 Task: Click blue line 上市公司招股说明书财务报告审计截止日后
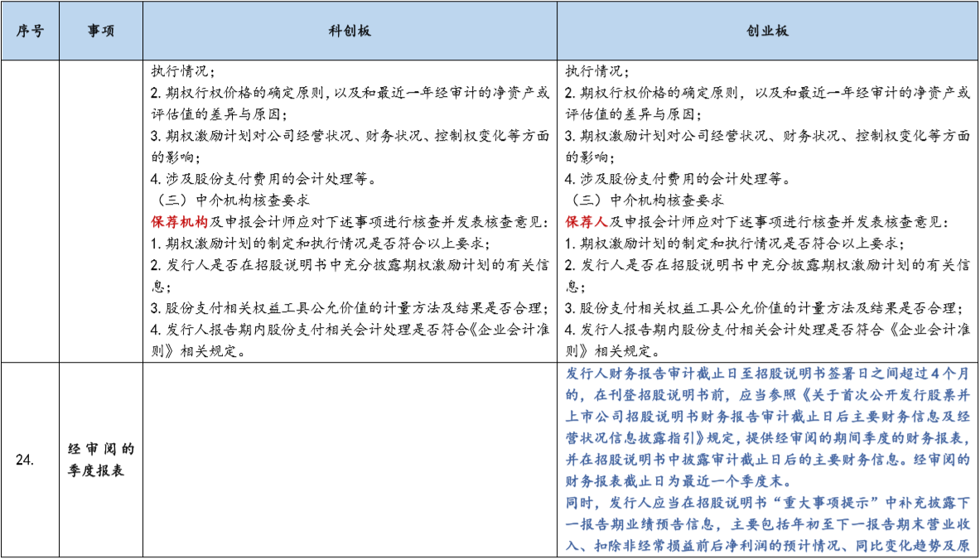click(767, 417)
